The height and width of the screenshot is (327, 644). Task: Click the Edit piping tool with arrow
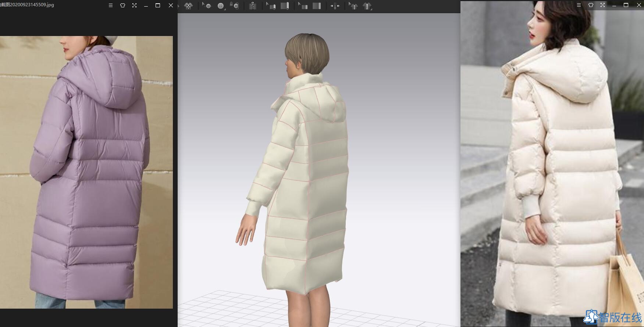coord(303,6)
